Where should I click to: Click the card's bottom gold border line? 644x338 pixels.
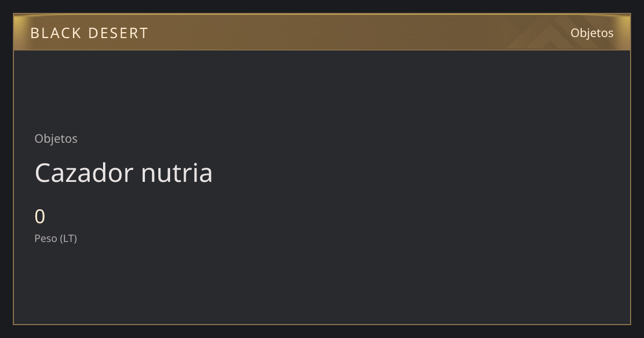(x=322, y=324)
